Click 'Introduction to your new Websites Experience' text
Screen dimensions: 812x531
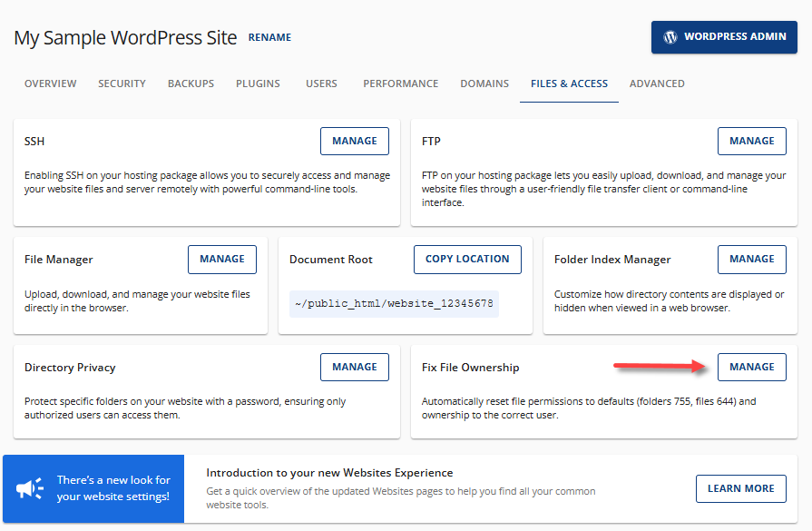point(329,473)
